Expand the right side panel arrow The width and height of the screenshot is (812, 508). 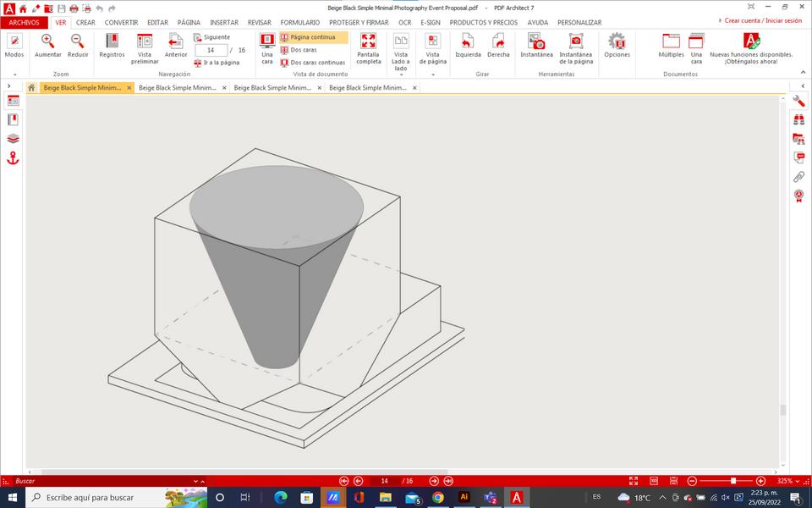coord(804,86)
